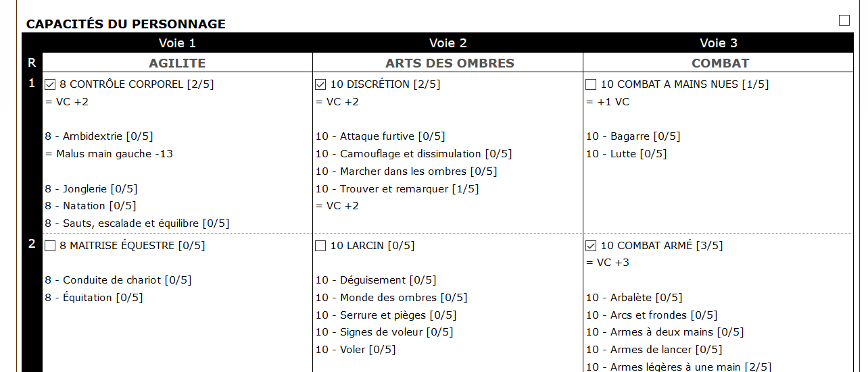Select Armes légères à une main skill
Viewport: 868px width, 372px height.
tap(678, 367)
